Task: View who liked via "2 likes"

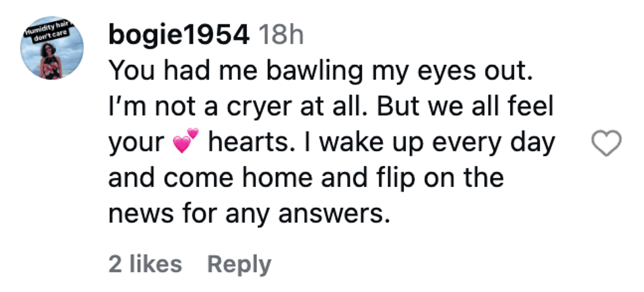Action: click(145, 264)
